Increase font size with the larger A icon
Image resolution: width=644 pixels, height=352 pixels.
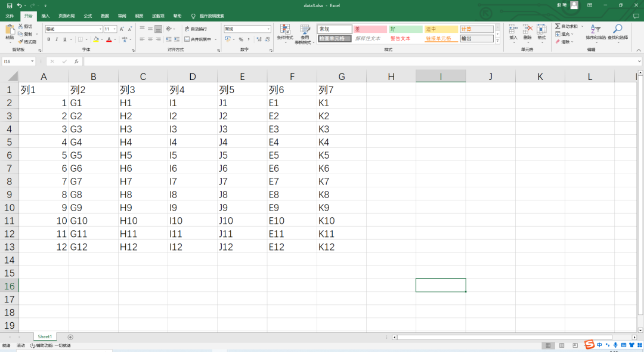point(122,29)
